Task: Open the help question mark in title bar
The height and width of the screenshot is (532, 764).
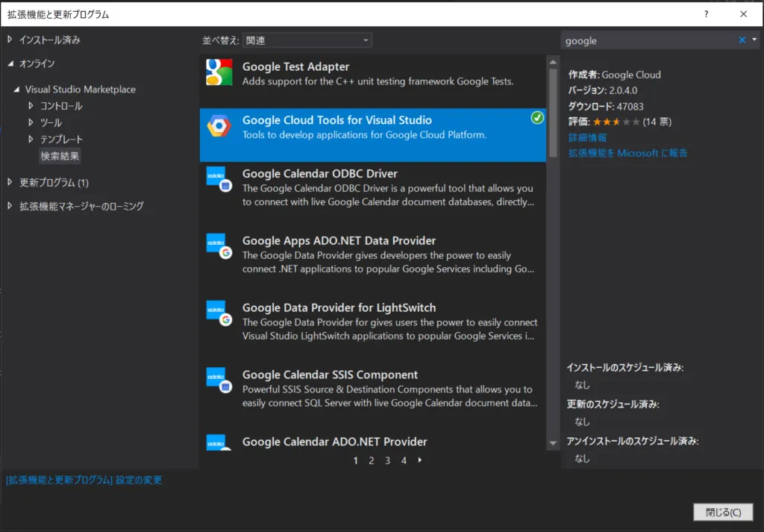Action: (x=706, y=13)
